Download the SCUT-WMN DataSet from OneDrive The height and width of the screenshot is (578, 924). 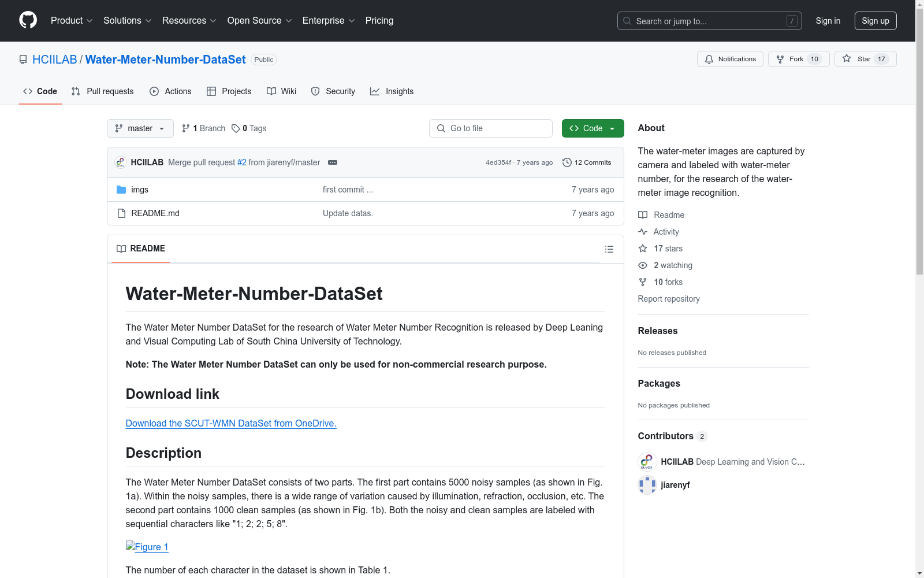(231, 423)
